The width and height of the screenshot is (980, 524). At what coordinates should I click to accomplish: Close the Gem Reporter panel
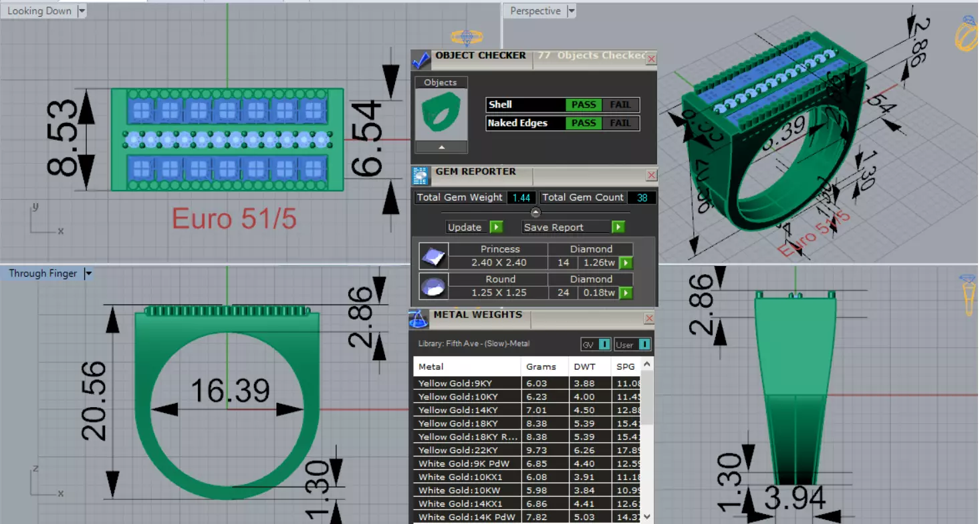coord(652,175)
